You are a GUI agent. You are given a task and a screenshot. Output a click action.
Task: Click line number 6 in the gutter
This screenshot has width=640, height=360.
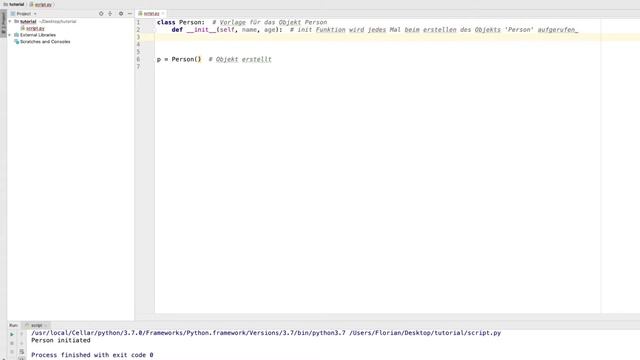click(138, 59)
